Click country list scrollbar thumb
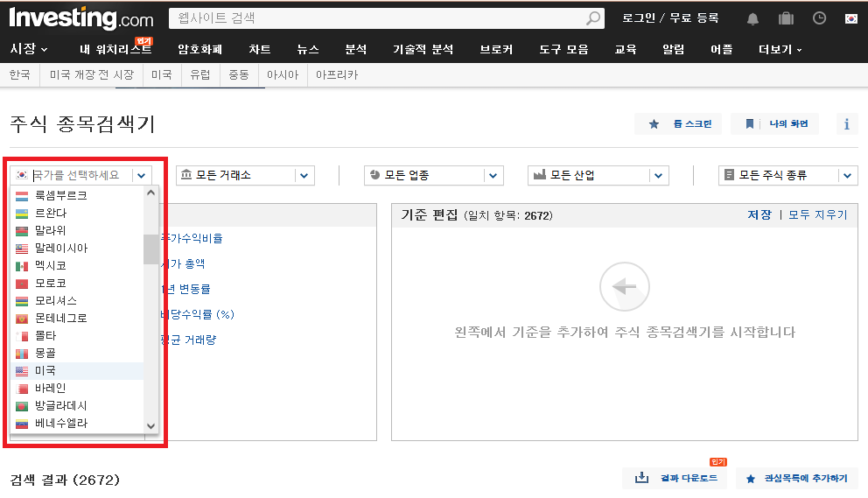This screenshot has width=868, height=498. (150, 249)
